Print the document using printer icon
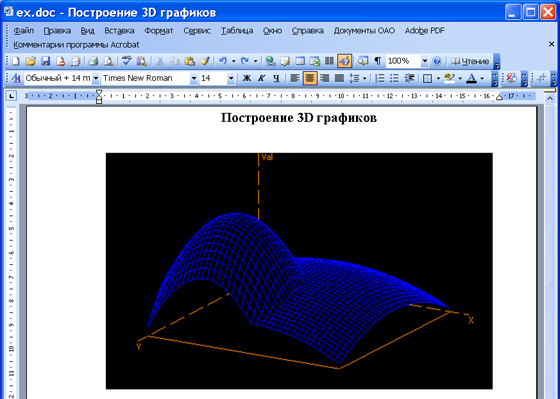The image size is (560, 399). [x=94, y=61]
